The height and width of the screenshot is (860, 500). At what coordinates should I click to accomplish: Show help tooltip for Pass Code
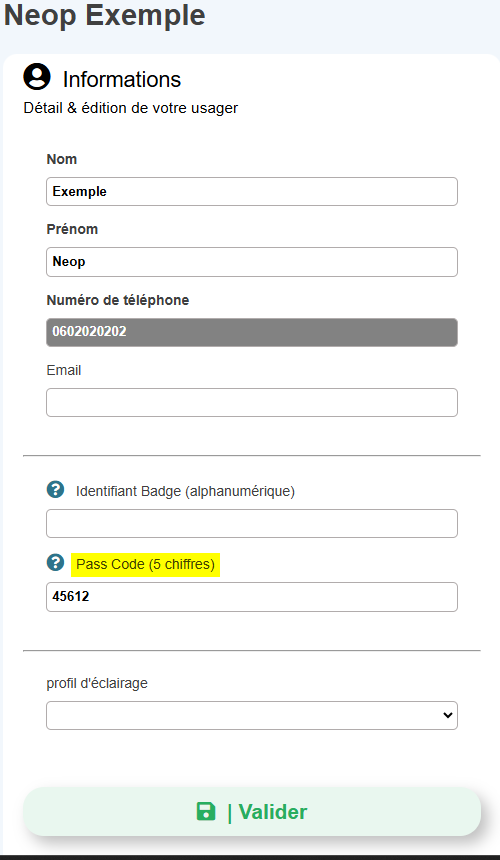click(x=55, y=562)
